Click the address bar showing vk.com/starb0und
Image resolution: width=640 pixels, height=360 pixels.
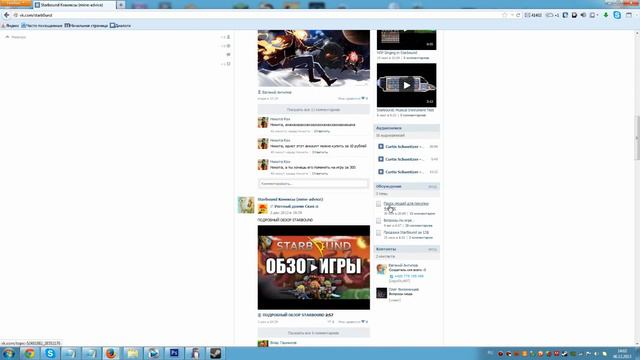click(257, 15)
